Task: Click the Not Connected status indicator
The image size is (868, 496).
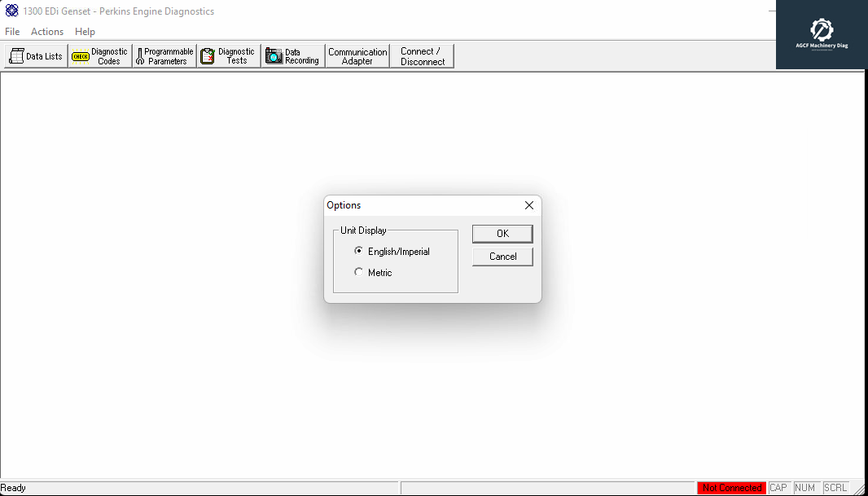Action: pos(731,487)
